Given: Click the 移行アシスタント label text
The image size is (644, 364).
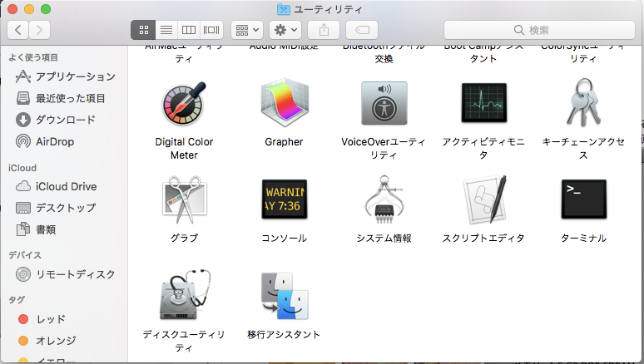Looking at the screenshot, I should pyautogui.click(x=284, y=335).
